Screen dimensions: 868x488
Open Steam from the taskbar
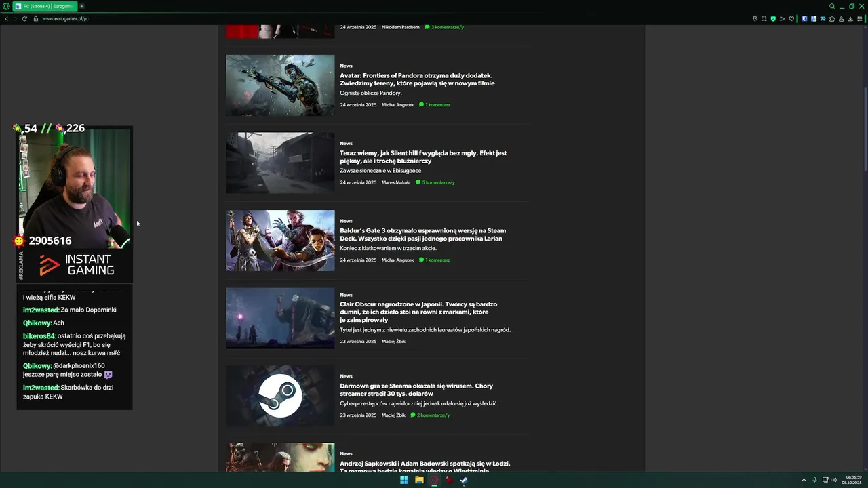tap(464, 480)
